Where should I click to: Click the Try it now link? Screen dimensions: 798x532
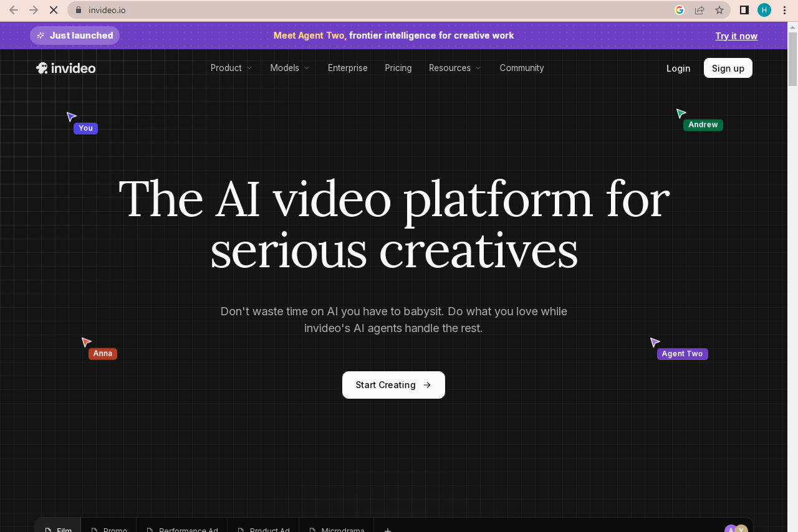tap(736, 36)
